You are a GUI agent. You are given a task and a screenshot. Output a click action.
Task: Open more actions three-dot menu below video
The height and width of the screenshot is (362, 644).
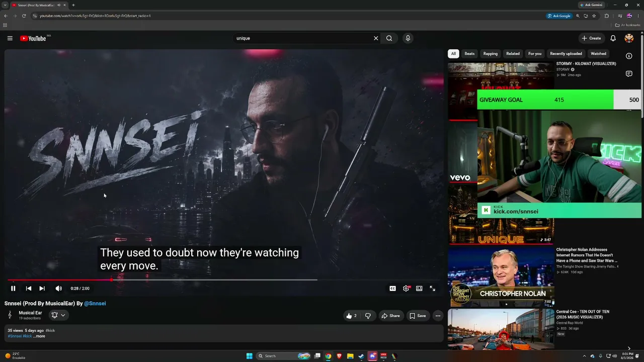[438, 316]
